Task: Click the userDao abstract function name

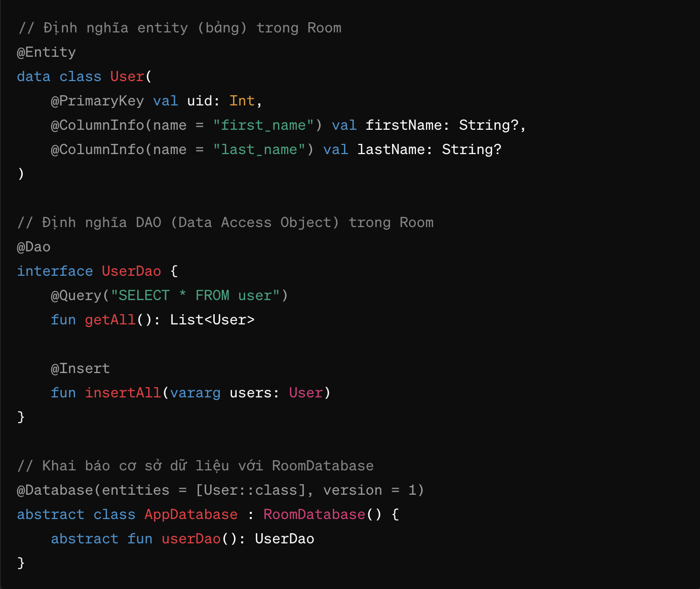Action: 191,539
